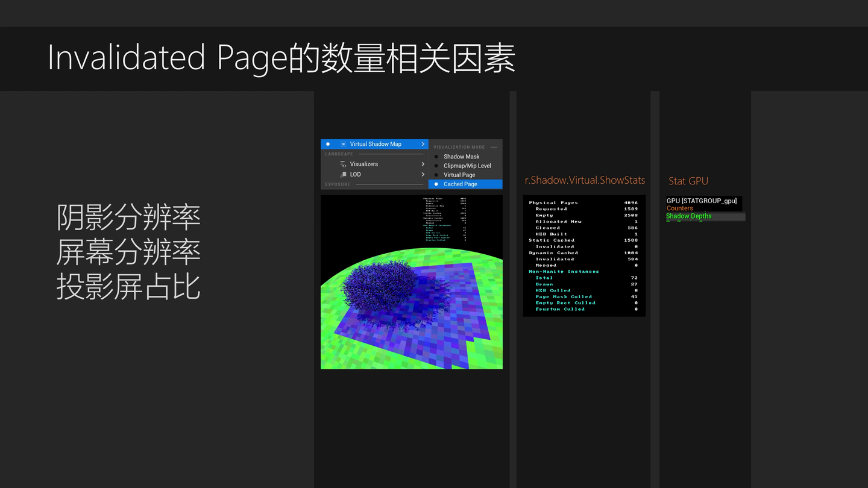Click the Cached Page visualization thumbnail
The image size is (868, 488).
pos(412,281)
